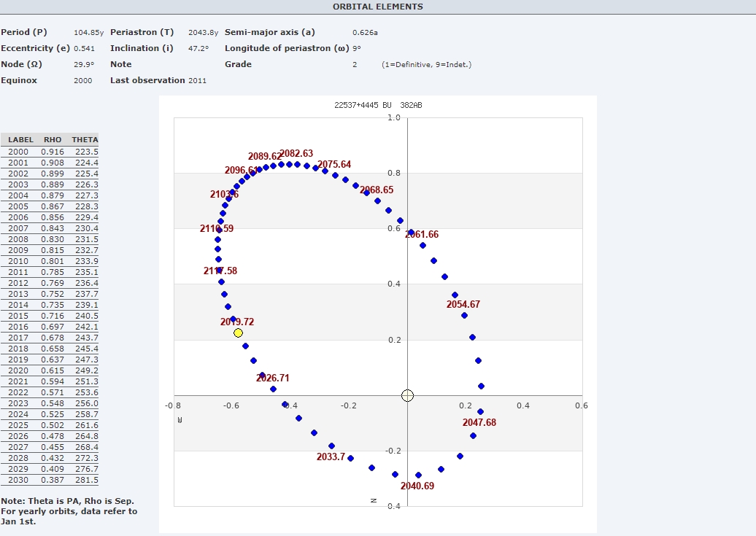This screenshot has width=756, height=536.
Task: Click the Eccentricity (e) label
Action: coord(35,48)
